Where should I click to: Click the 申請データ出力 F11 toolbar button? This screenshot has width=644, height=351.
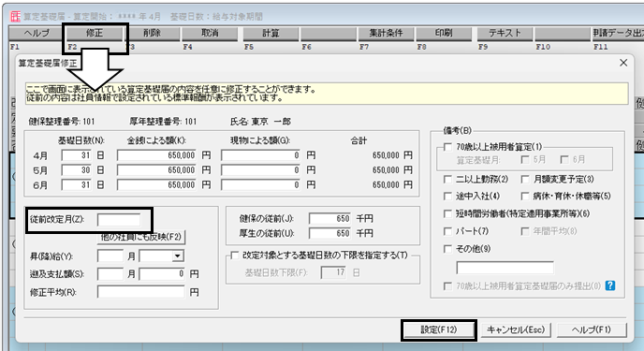[618, 34]
